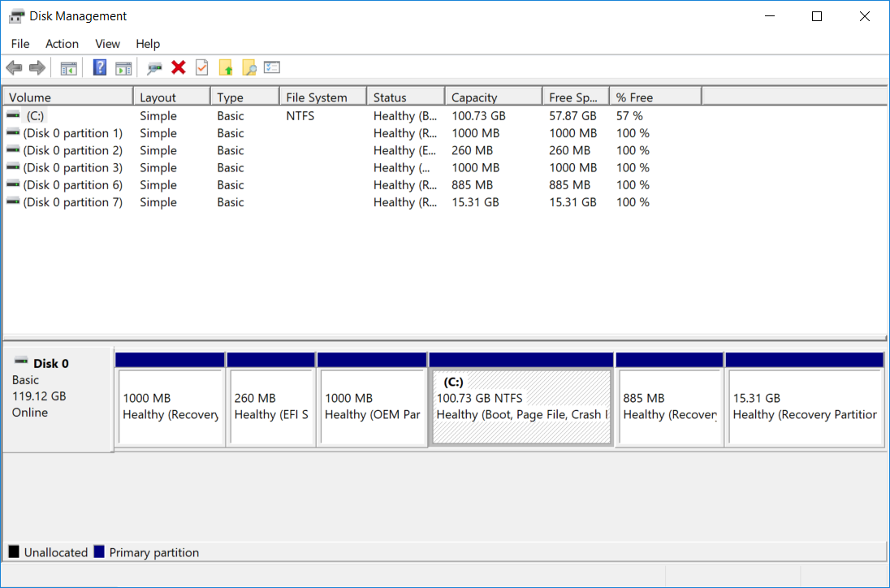Open the File menu
Image resolution: width=890 pixels, height=588 pixels.
[20, 44]
